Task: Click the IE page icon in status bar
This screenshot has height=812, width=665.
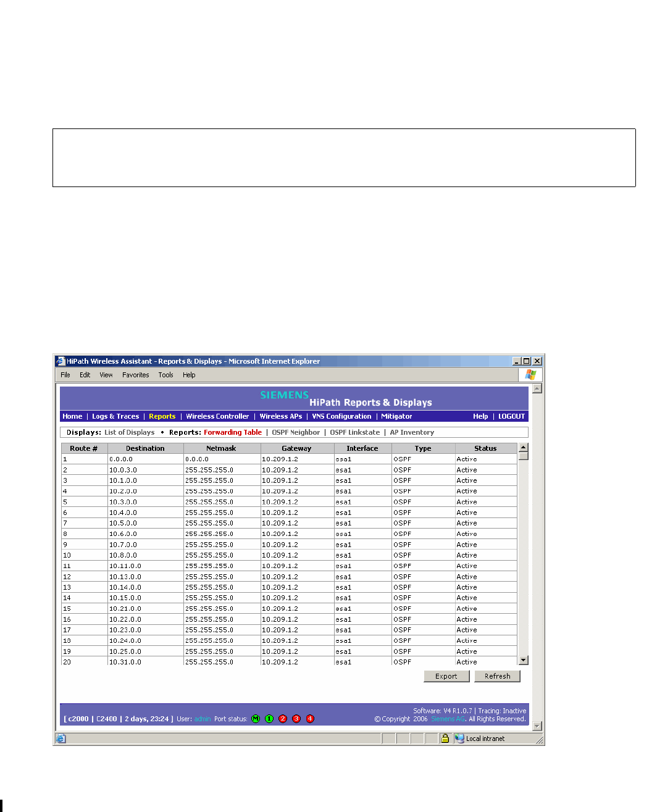Action: pyautogui.click(x=61, y=738)
